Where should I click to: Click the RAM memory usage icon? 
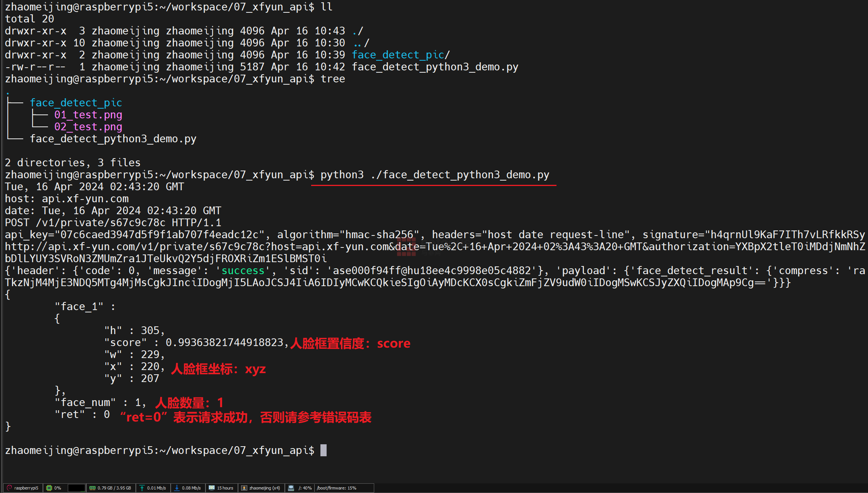(x=92, y=488)
